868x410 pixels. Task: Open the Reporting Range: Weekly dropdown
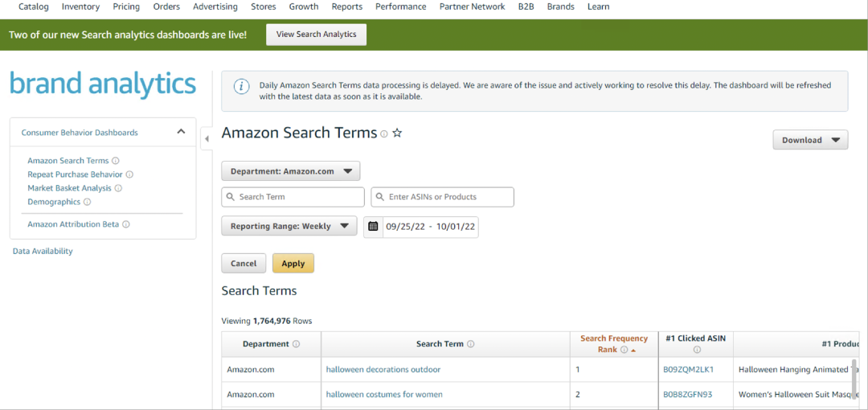[289, 226]
